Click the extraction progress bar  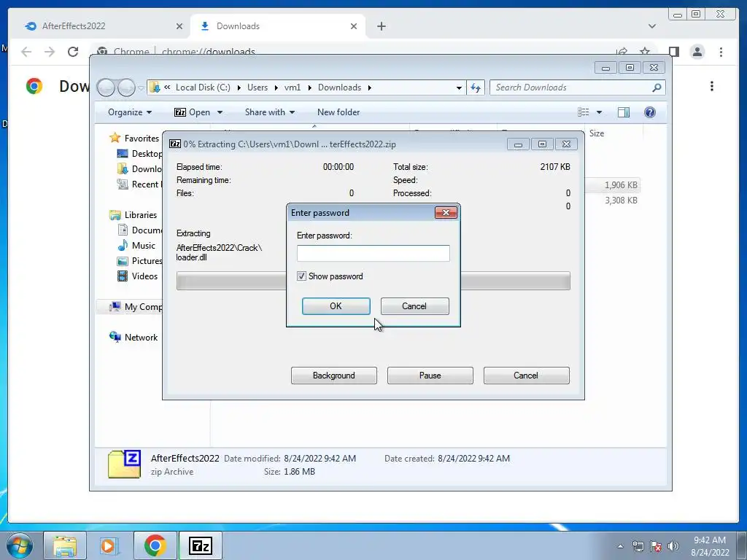373,281
